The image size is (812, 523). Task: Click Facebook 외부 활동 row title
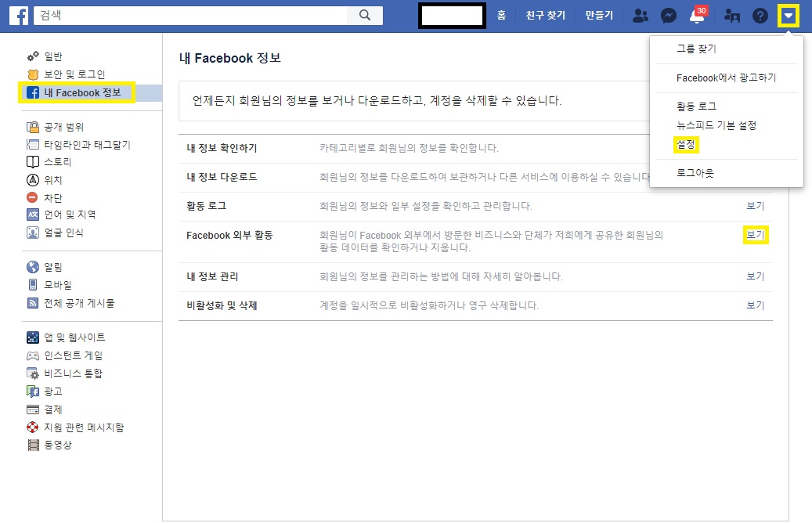[x=229, y=235]
